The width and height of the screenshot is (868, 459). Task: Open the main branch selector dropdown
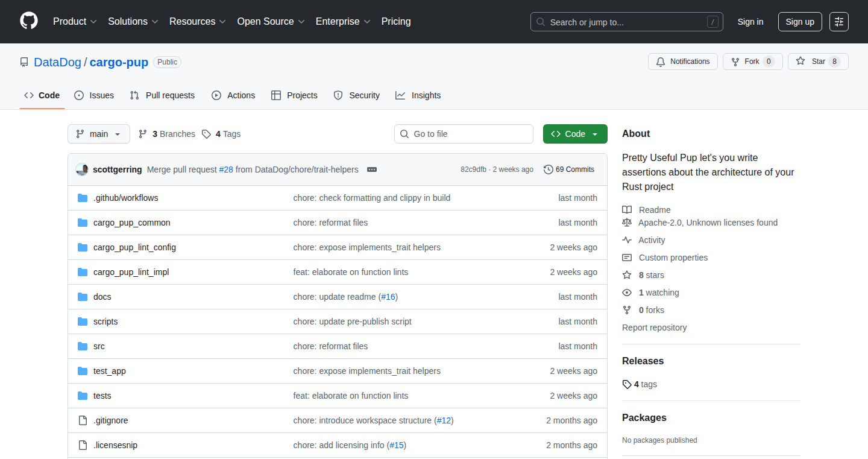point(99,134)
